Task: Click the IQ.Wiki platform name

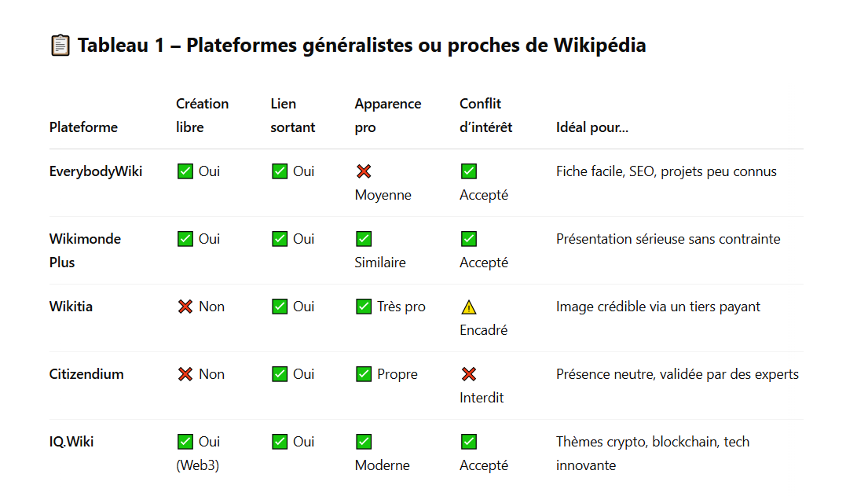Action: point(71,442)
